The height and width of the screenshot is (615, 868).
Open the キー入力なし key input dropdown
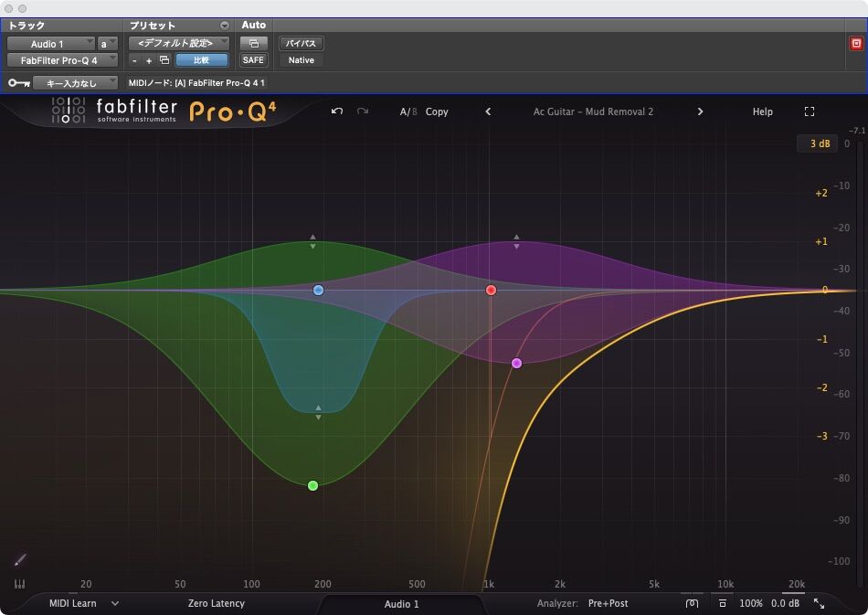click(75, 83)
